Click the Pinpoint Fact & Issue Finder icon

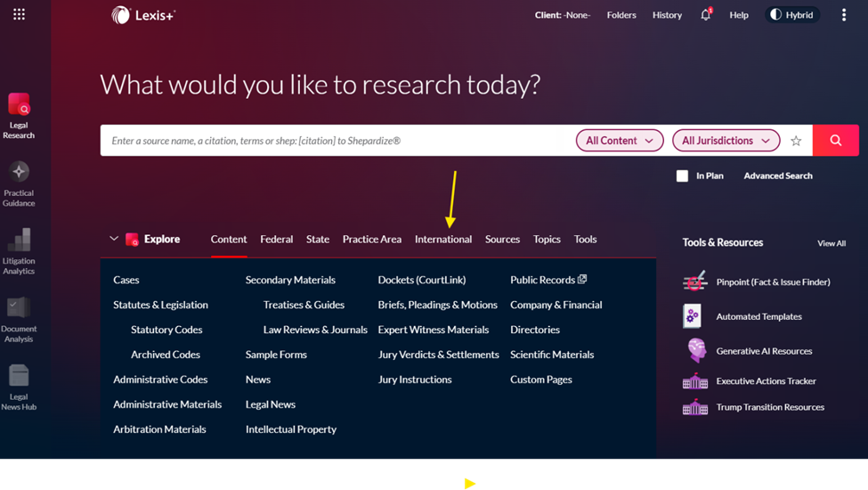(694, 282)
